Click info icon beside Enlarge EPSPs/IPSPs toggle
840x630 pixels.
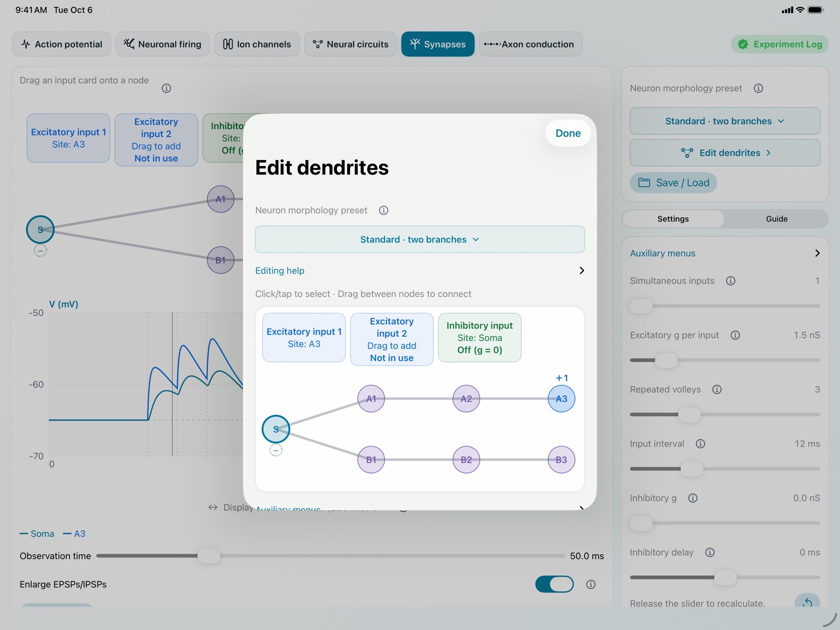coord(591,584)
